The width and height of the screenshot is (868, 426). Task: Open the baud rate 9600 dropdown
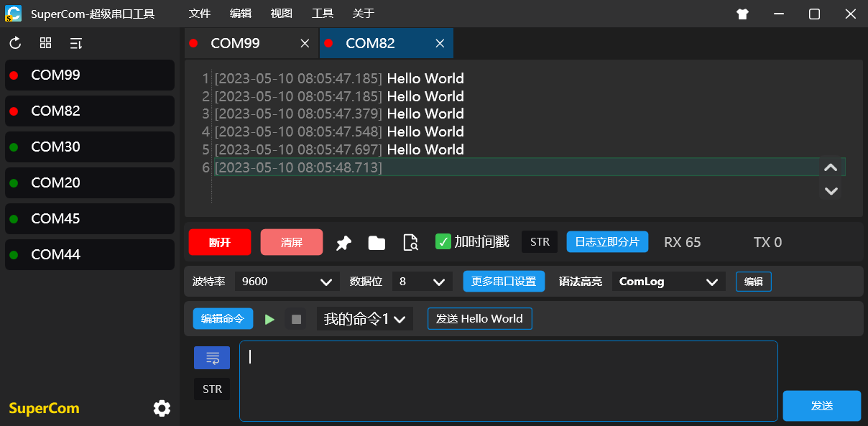[x=287, y=282]
